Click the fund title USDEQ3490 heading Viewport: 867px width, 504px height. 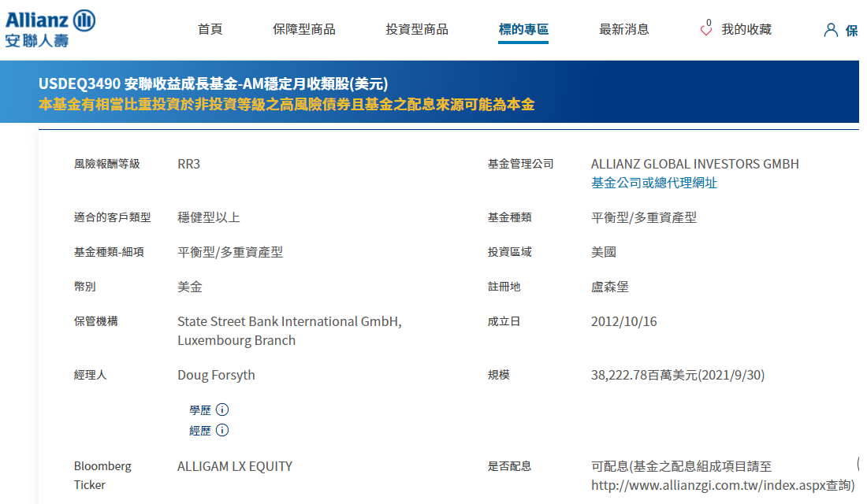pyautogui.click(x=214, y=83)
